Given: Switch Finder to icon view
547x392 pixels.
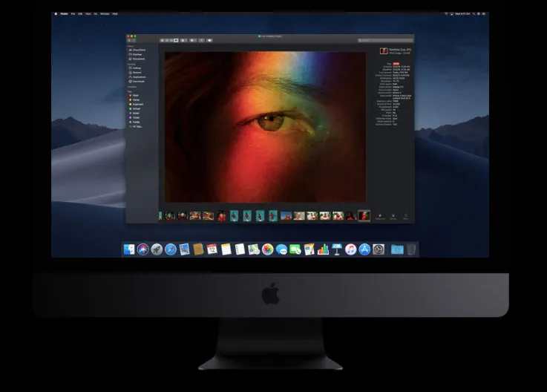Looking at the screenshot, I should [163, 41].
